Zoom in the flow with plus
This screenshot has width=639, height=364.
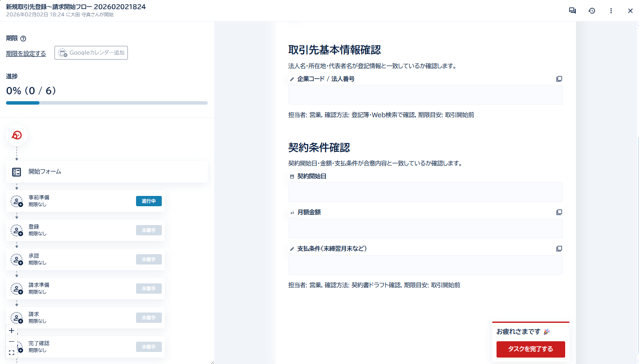tap(12, 331)
